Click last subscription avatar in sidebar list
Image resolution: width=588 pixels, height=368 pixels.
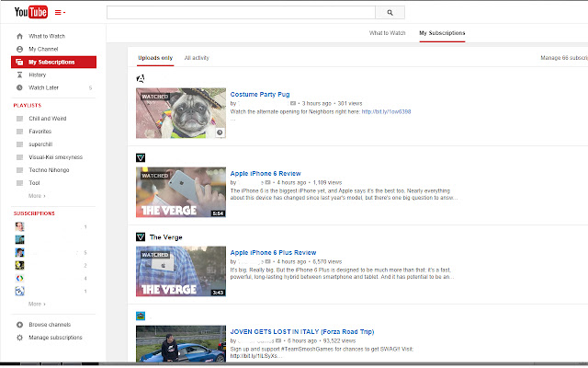(x=20, y=291)
